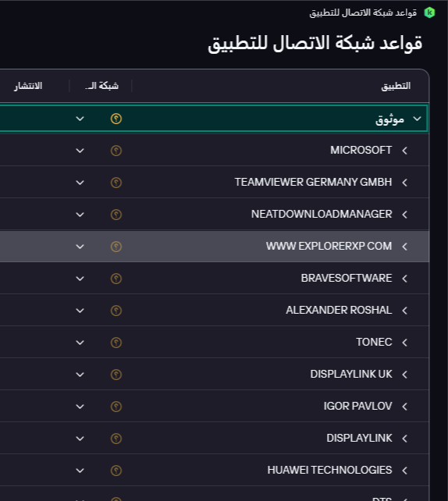448x501 pixels.
Task: Expand the BRAVESOFTWARE group
Action: pyautogui.click(x=405, y=279)
